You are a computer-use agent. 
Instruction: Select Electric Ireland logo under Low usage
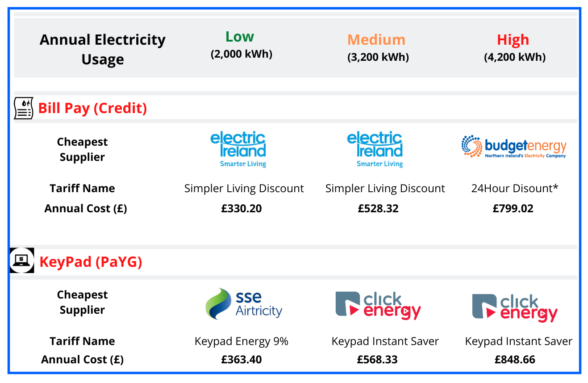[x=238, y=149]
